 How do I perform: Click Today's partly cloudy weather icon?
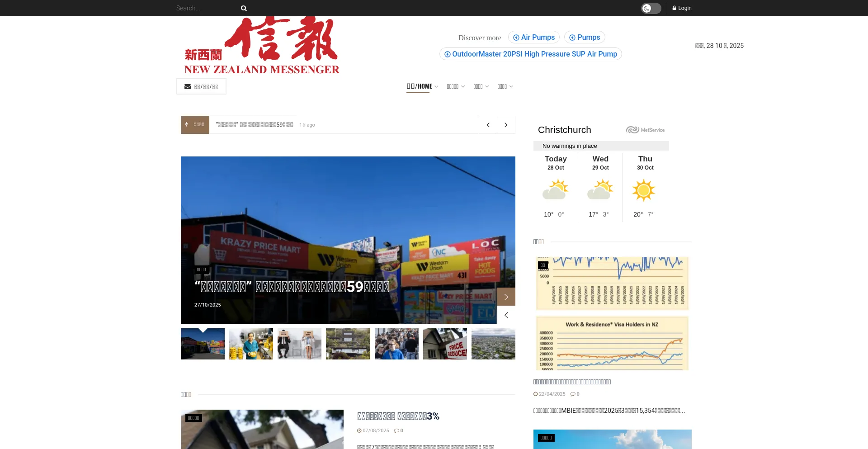(556, 190)
